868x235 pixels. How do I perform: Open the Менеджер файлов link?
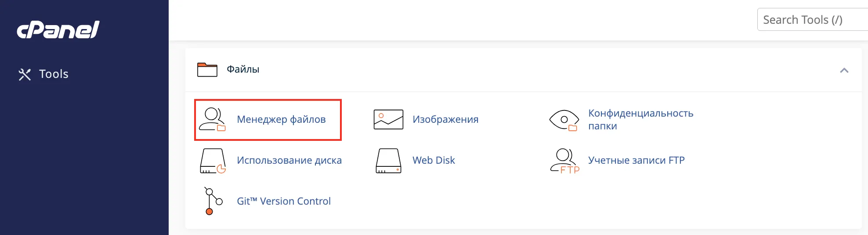pos(281,119)
